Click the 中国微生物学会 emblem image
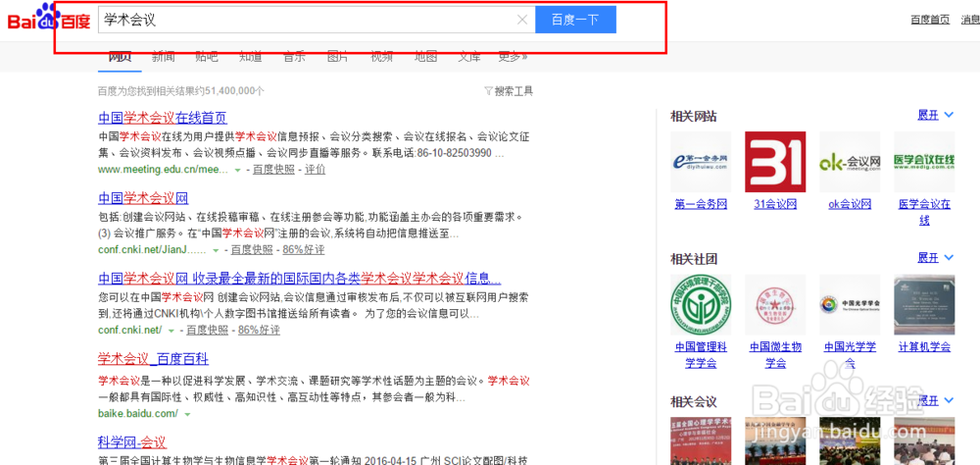980x465 pixels. tap(775, 304)
